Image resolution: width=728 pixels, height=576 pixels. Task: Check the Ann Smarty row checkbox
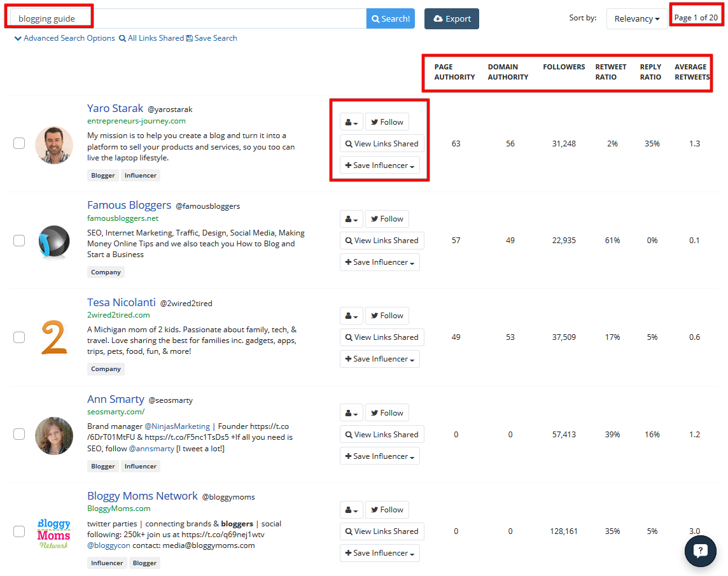[19, 434]
